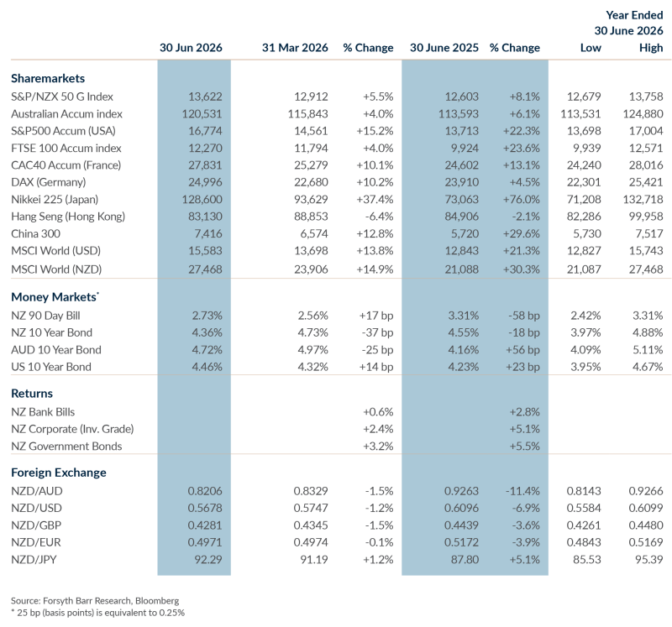Screen dimensions: 672x627
Task: Click the 31 Mar 2026 column header
Action: click(x=295, y=48)
